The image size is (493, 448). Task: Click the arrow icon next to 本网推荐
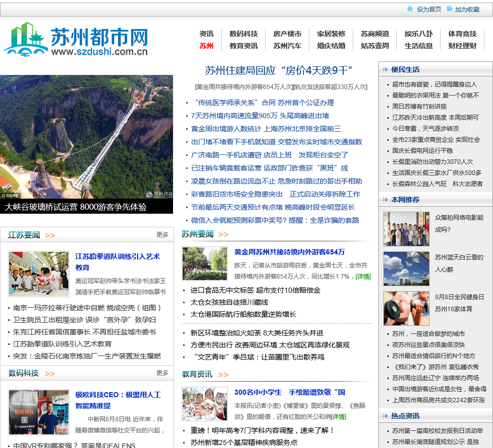385,200
